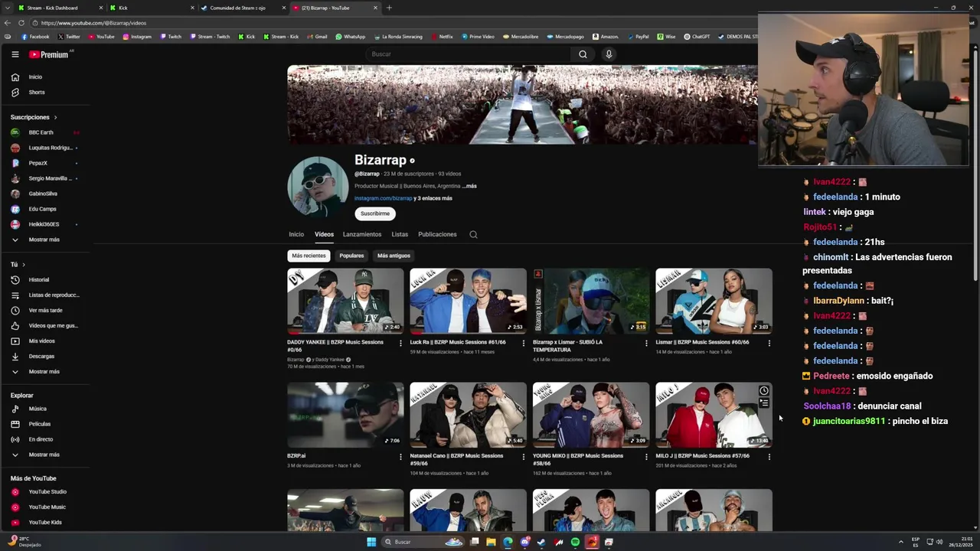Expand Mostrar más under subscriptions
980x551 pixels.
click(x=44, y=240)
